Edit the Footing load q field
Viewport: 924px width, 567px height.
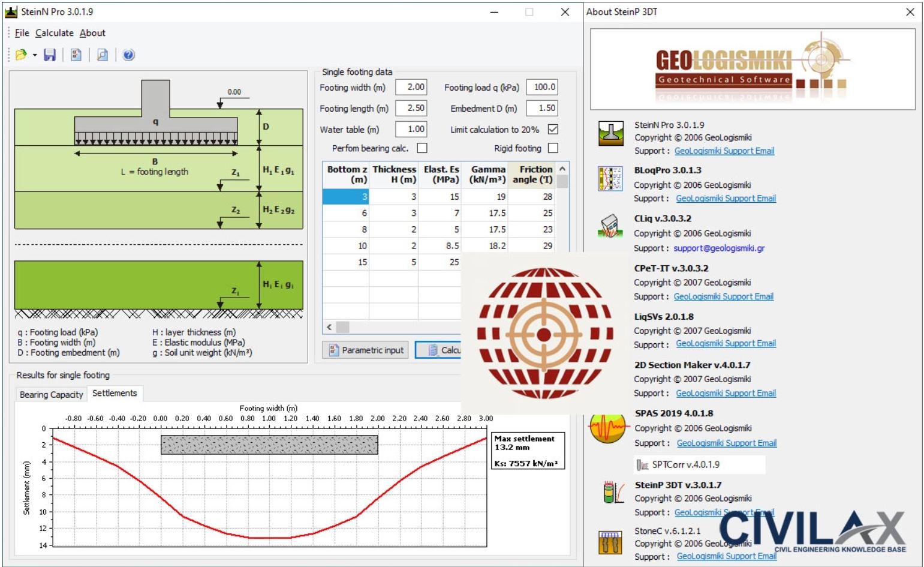542,87
